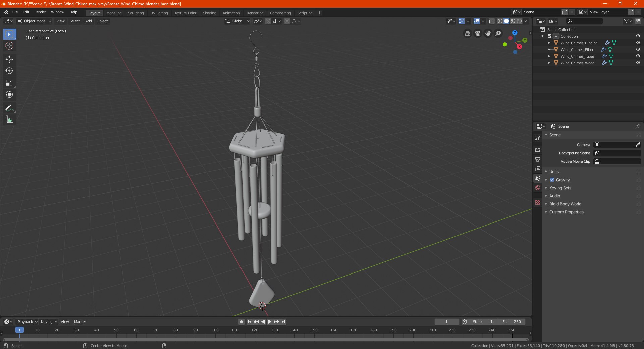644x349 pixels.
Task: Open the File menu
Action: tap(15, 12)
